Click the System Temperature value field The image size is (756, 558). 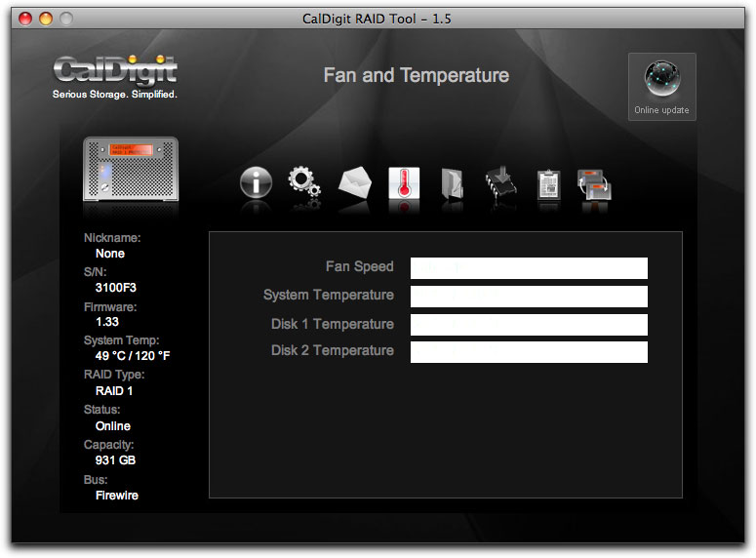pyautogui.click(x=529, y=297)
